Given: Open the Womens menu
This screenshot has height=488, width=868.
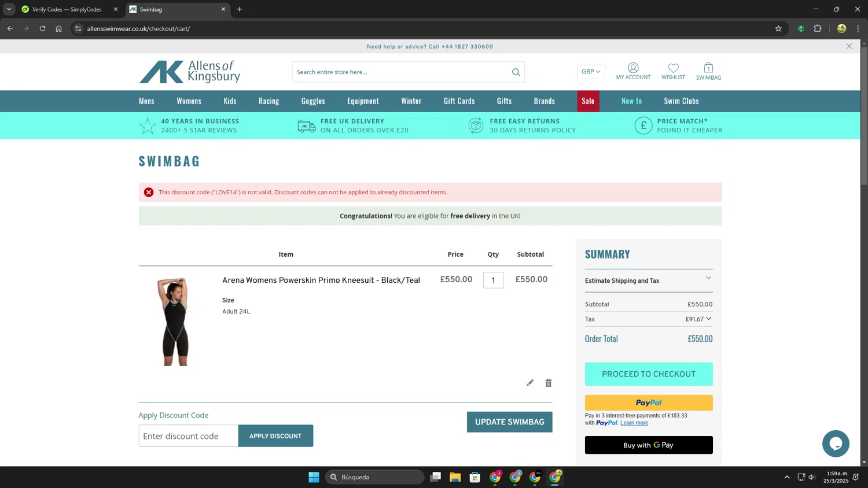Looking at the screenshot, I should (189, 101).
